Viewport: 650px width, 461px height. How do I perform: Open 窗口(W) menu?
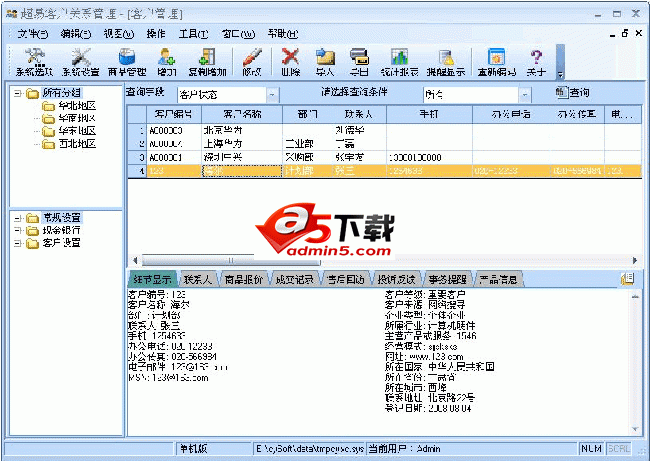(238, 34)
